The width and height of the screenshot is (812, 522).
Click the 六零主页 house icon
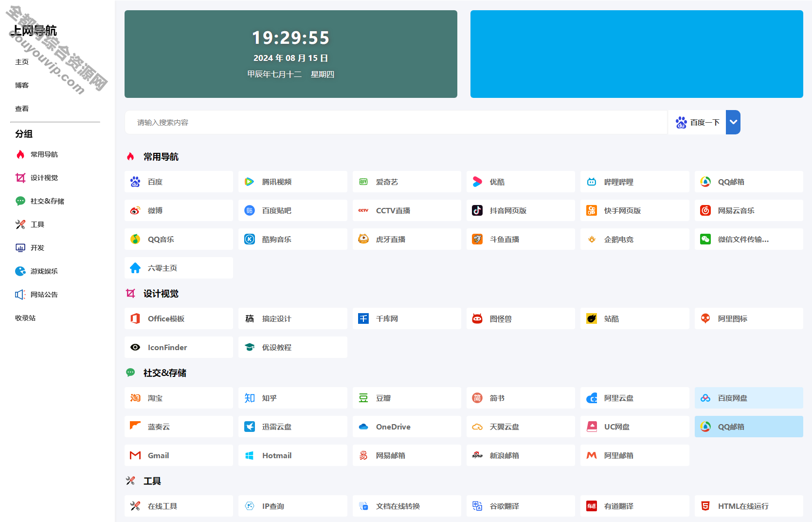pyautogui.click(x=135, y=268)
